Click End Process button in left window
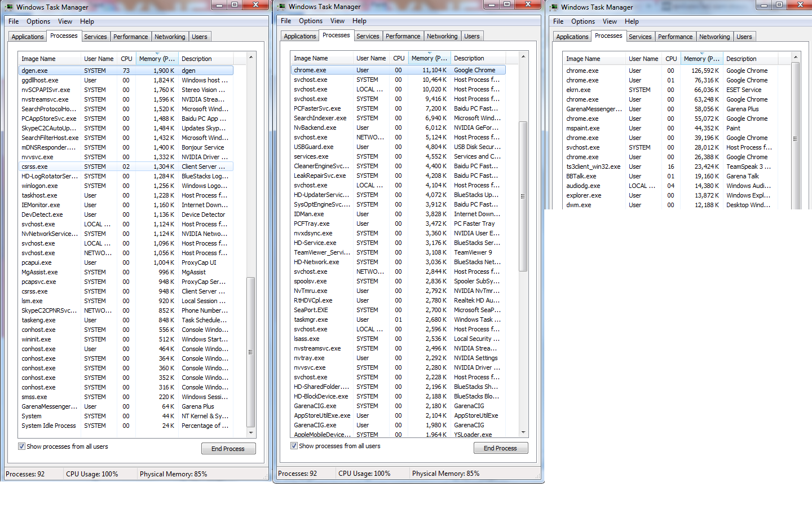This screenshot has width=812, height=508. point(228,449)
